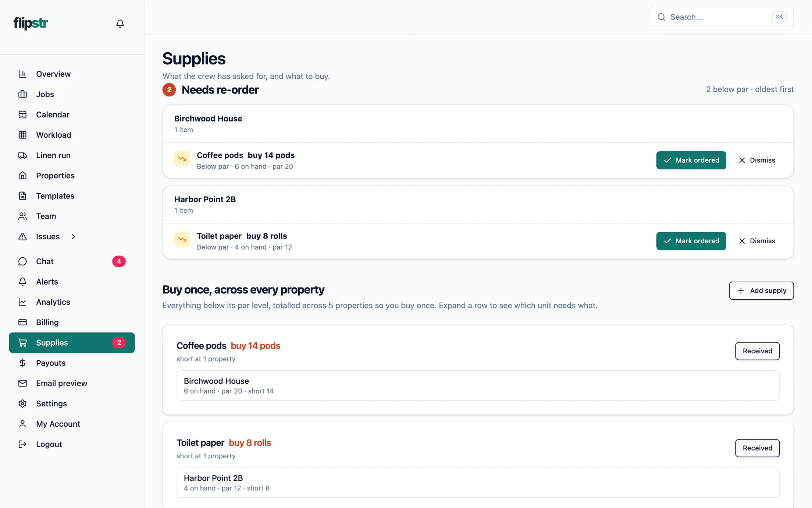Mark Toilet paper as ordered
The image size is (812, 508).
691,241
